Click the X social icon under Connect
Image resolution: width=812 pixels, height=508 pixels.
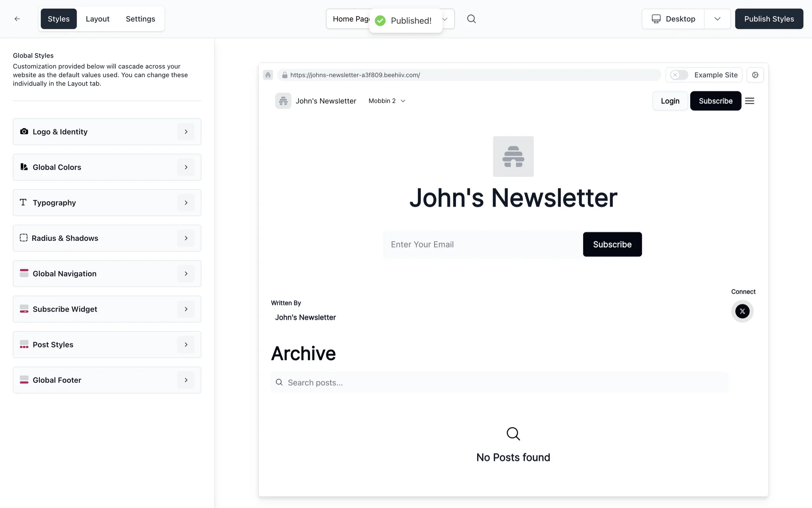point(742,311)
